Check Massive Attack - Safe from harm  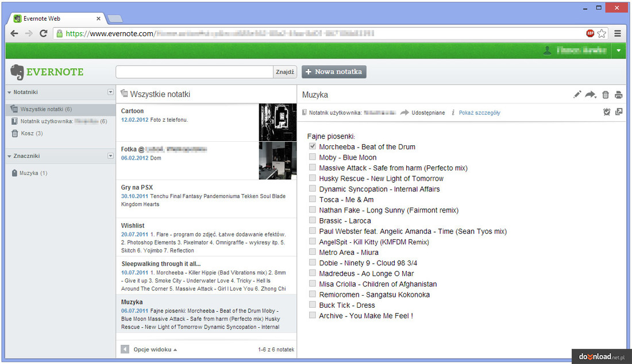313,167
